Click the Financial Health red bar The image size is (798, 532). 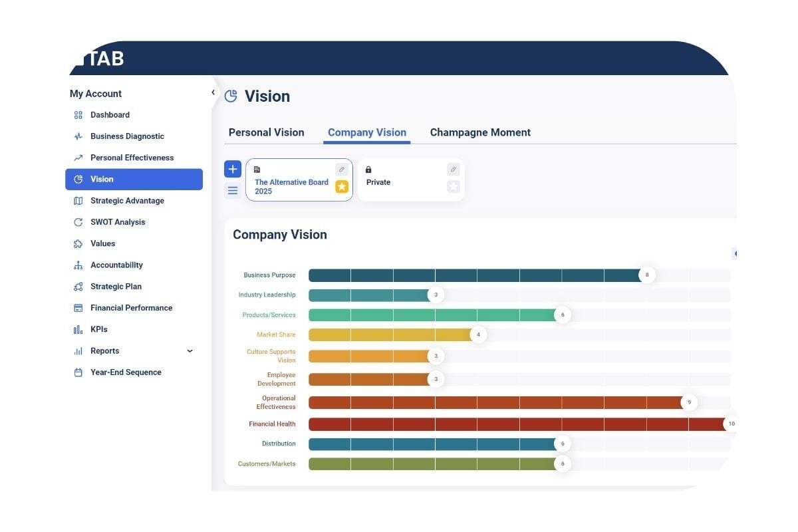click(519, 424)
